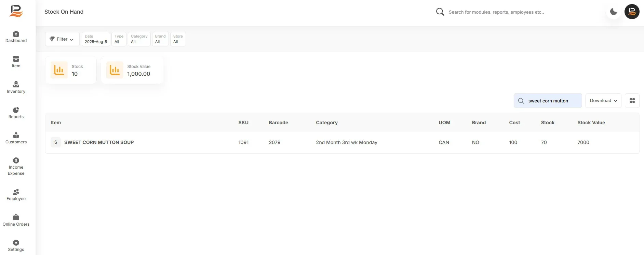Select the Store filter chip

178,39
